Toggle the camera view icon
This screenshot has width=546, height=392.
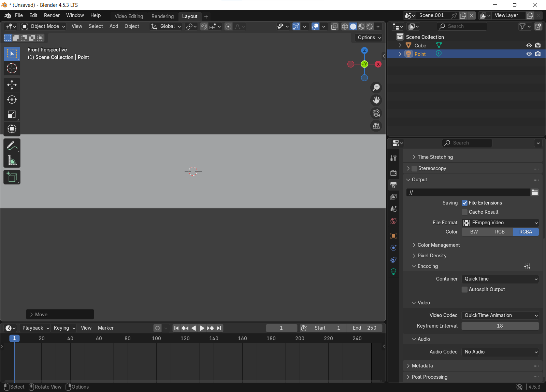pos(376,113)
